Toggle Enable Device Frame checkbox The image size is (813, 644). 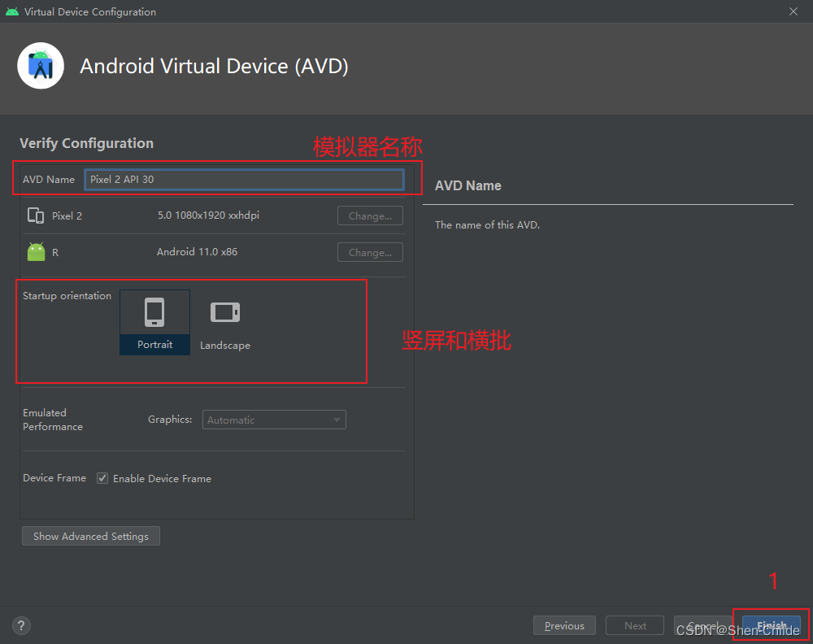tap(102, 478)
